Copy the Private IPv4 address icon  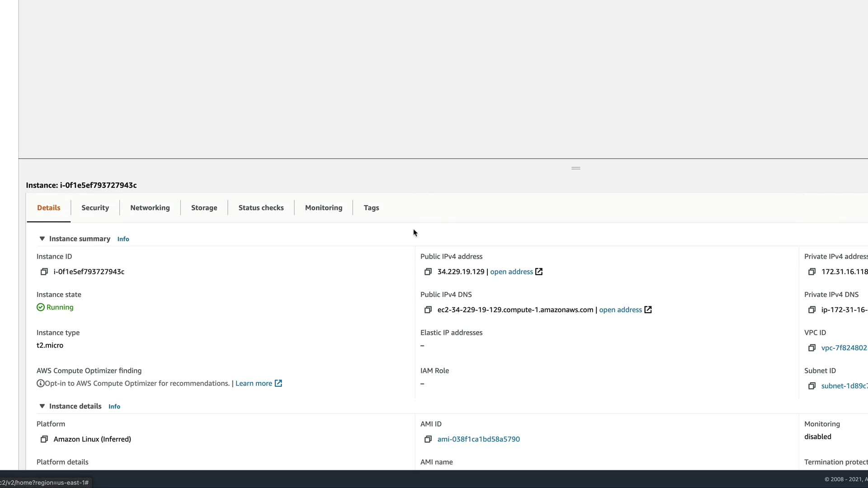pos(811,272)
